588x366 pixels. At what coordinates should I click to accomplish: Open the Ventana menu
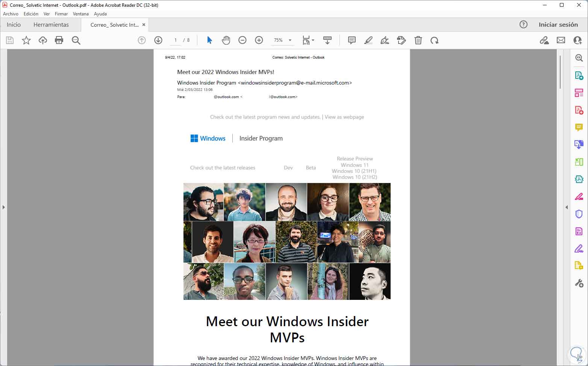pos(81,14)
